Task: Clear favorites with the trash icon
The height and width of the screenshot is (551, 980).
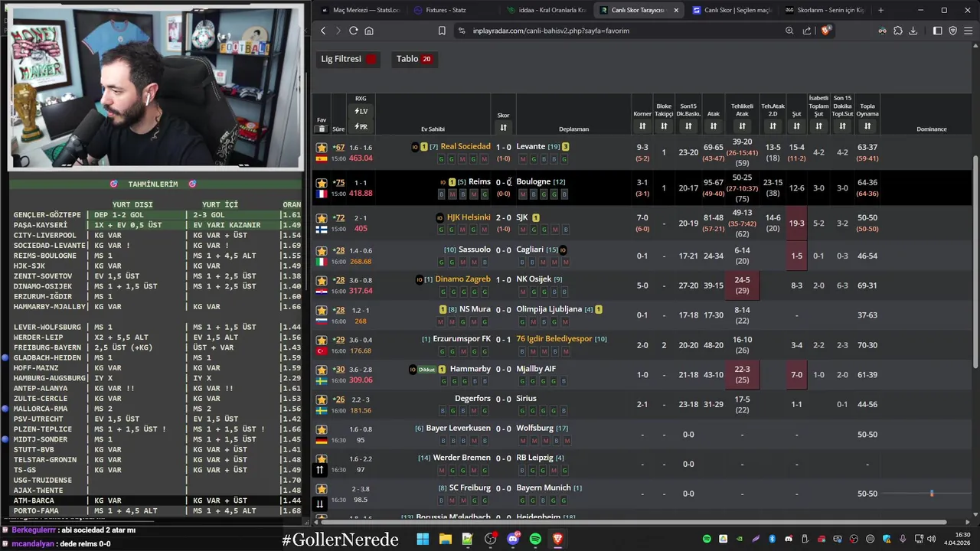Action: tap(322, 129)
